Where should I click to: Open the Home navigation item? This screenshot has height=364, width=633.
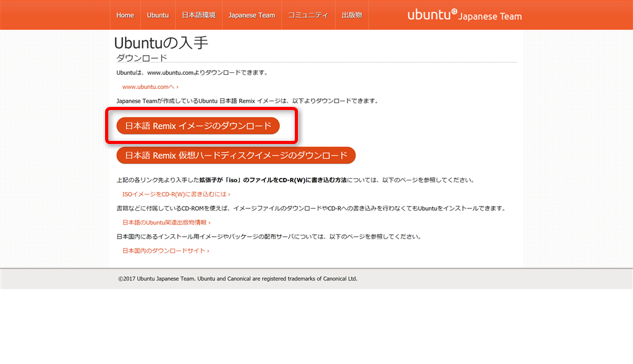(x=125, y=15)
